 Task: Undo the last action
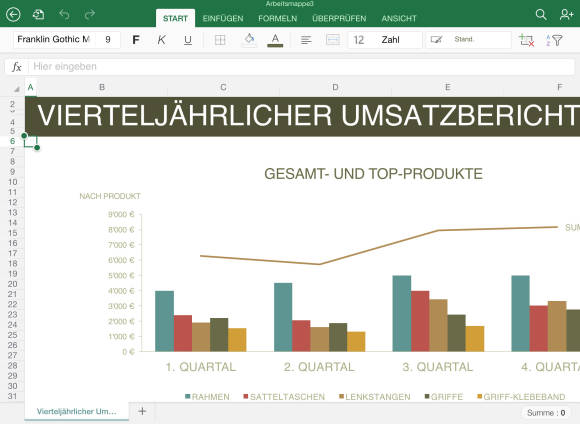pos(64,14)
